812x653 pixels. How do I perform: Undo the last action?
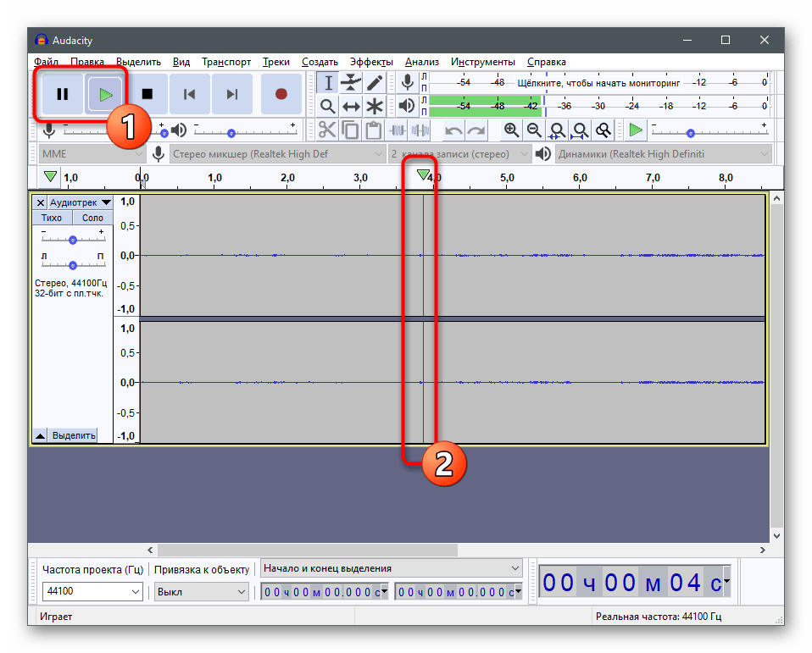click(x=453, y=130)
